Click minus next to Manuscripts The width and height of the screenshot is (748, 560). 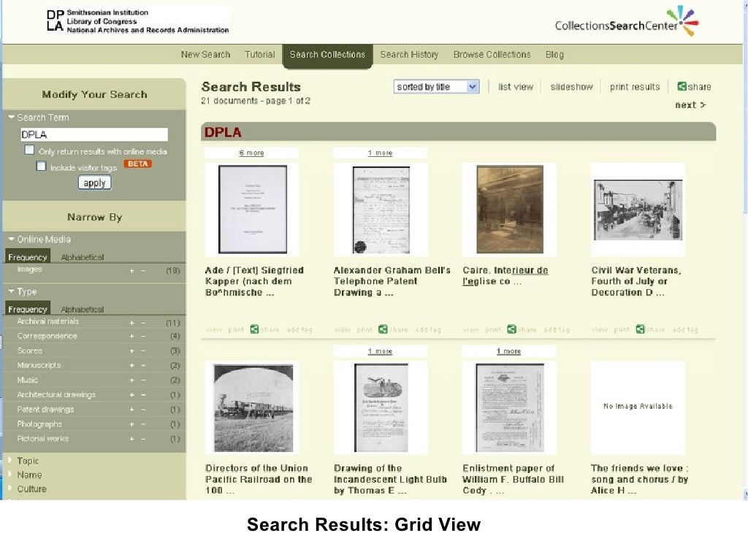point(143,366)
